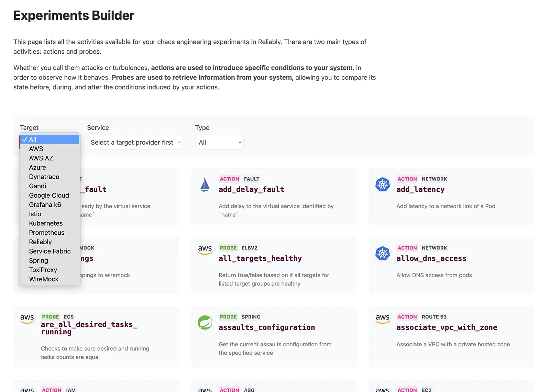Open the all_targets_healthy probe
Viewport: 550px width, 392px height.
[260, 258]
